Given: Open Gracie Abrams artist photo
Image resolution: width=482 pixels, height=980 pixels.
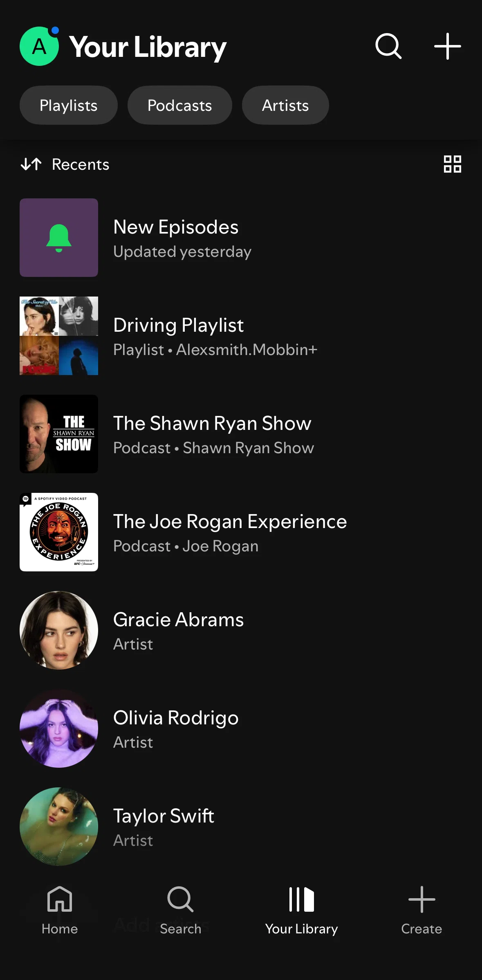Looking at the screenshot, I should pyautogui.click(x=59, y=630).
